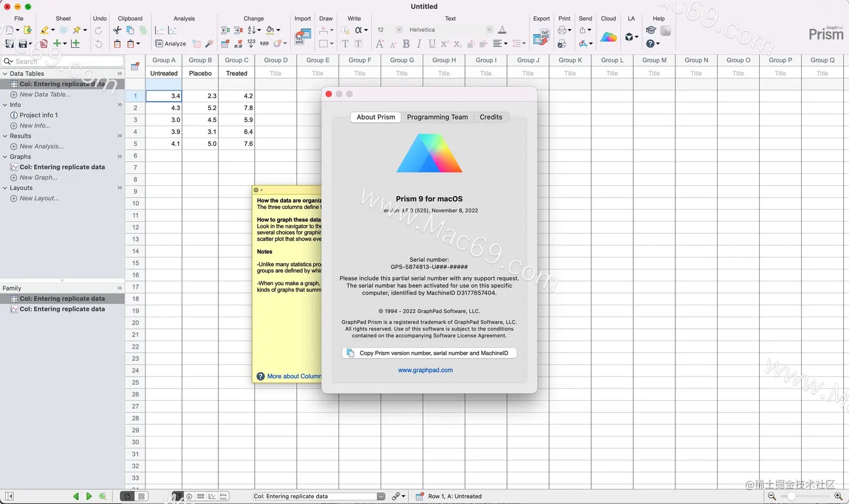Viewport: 849px width, 504px height.
Task: Open the font size 12 dropdown
Action: [399, 30]
